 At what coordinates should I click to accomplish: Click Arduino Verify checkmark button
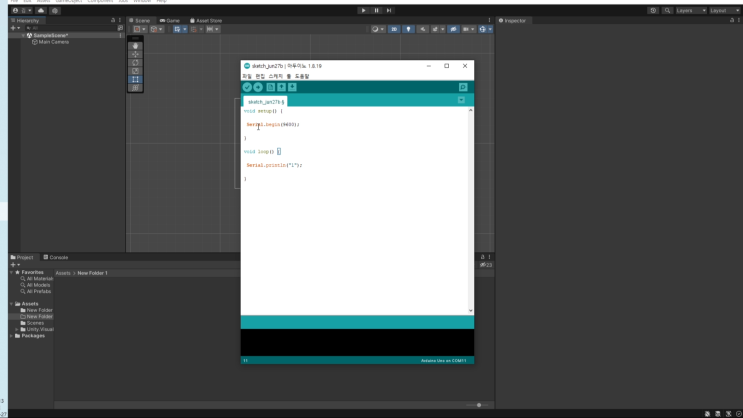(247, 87)
